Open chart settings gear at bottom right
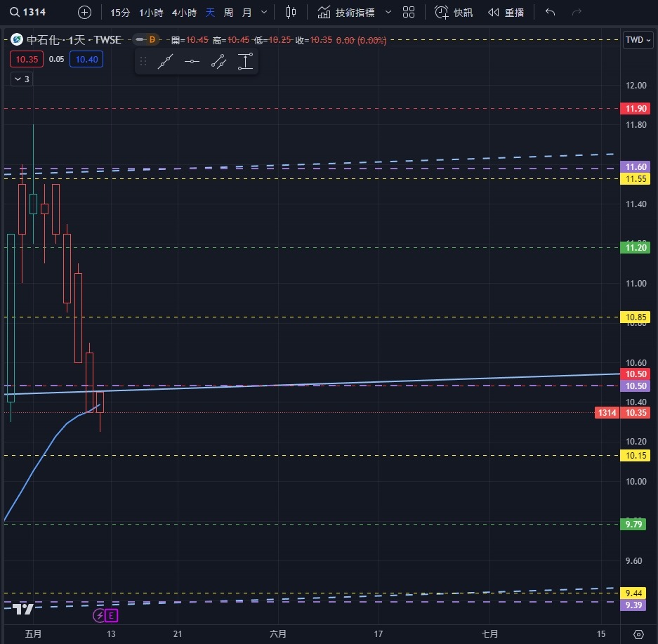658x644 pixels. 638,634
